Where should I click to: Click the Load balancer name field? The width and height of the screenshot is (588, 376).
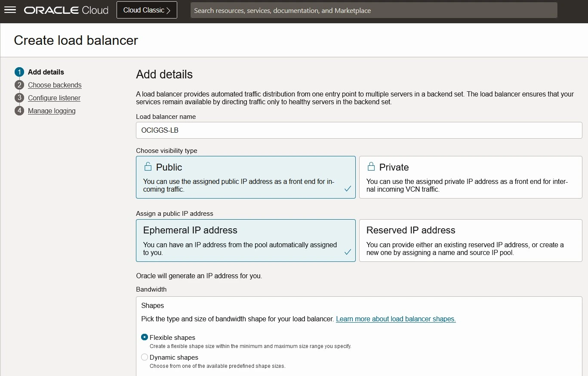359,130
